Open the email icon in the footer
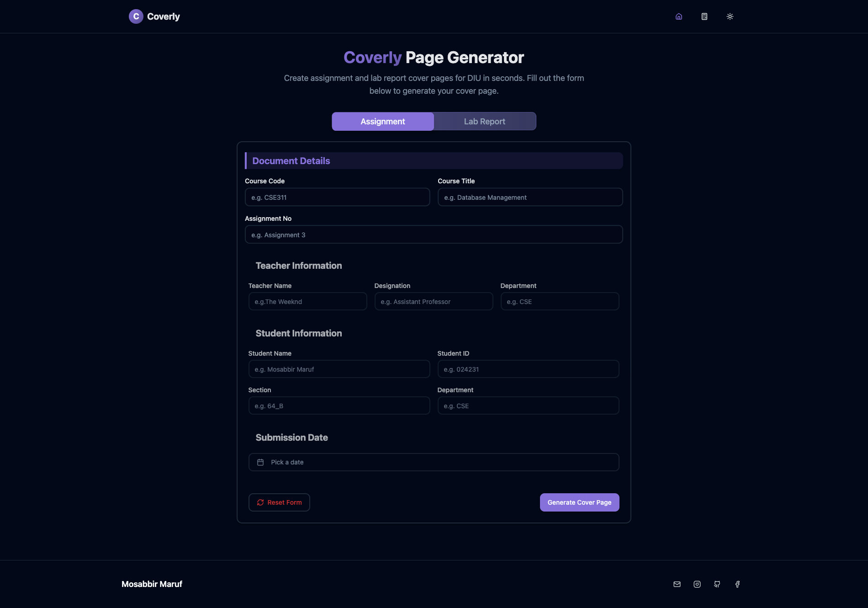Viewport: 868px width, 608px height. click(677, 584)
